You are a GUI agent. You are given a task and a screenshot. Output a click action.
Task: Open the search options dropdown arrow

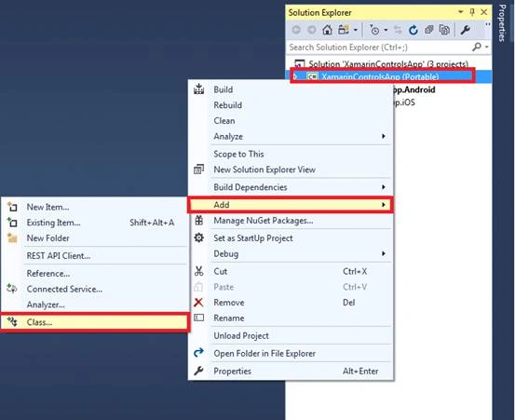pos(487,47)
